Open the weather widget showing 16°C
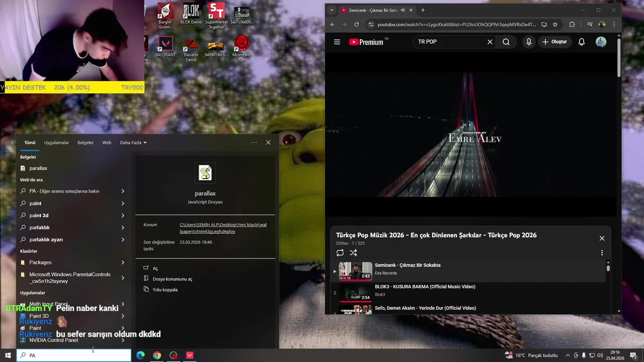Viewport: 644px width, 362px height. tap(531, 355)
